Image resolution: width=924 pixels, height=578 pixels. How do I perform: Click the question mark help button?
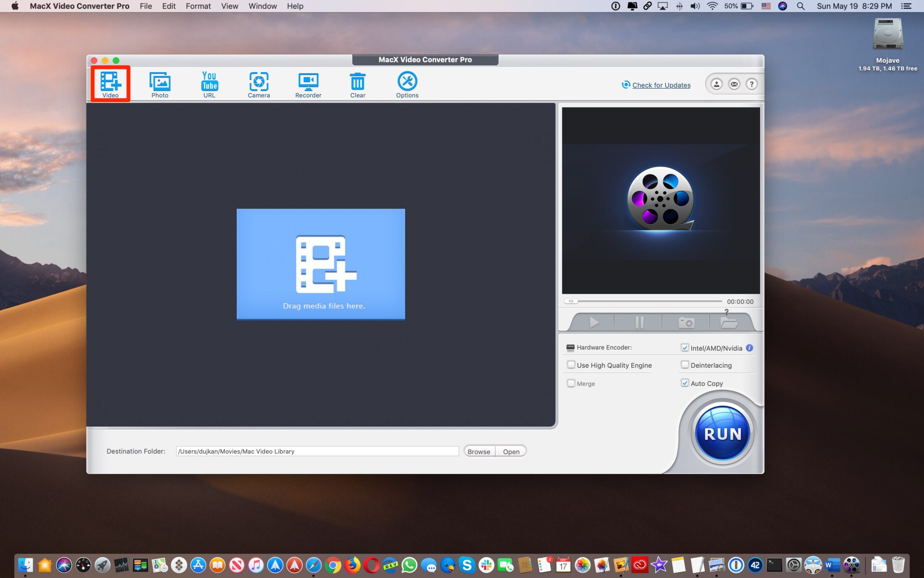tap(752, 84)
